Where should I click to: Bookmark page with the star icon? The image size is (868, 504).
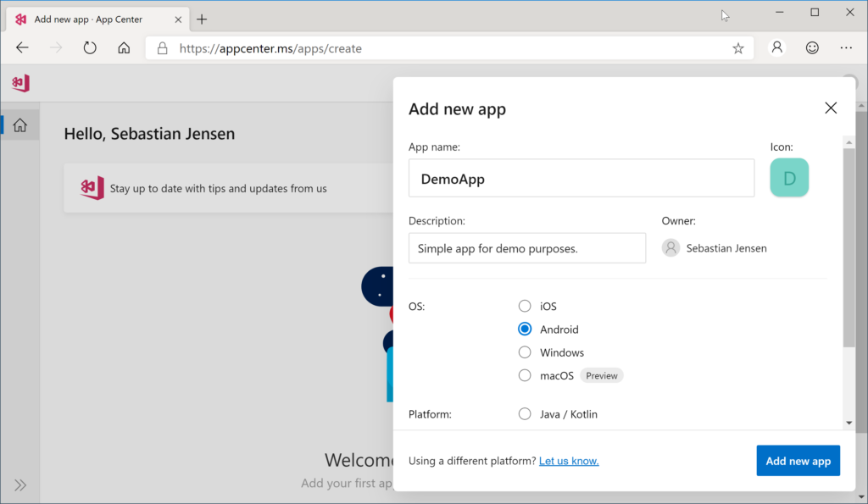point(737,48)
